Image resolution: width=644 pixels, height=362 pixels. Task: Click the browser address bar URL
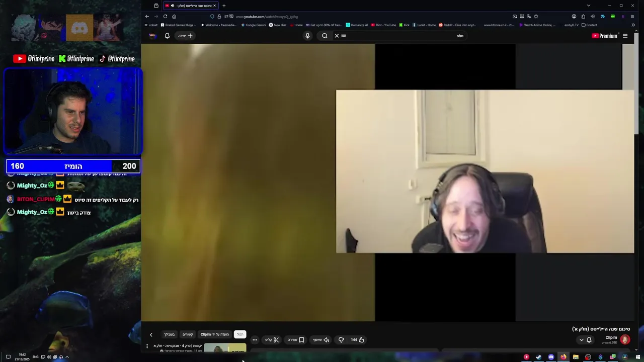[x=267, y=16]
